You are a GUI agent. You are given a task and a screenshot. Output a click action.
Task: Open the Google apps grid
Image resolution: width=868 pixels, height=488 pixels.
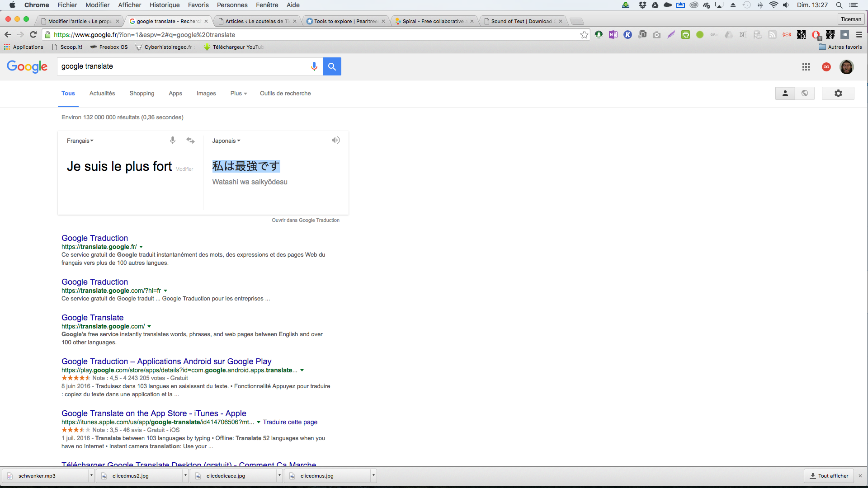pyautogui.click(x=806, y=67)
